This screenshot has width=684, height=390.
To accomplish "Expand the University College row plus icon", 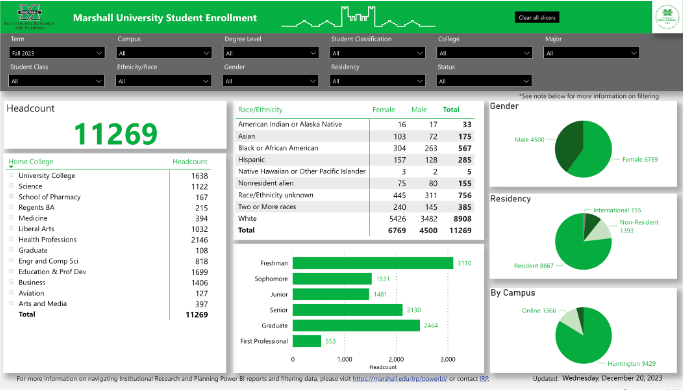I will coord(11,175).
